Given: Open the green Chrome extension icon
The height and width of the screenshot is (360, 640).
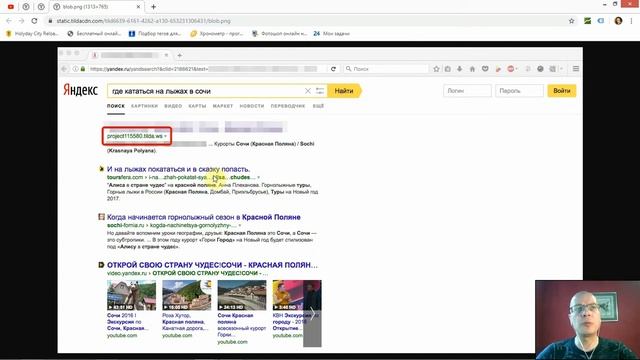Looking at the screenshot, I should [587, 21].
